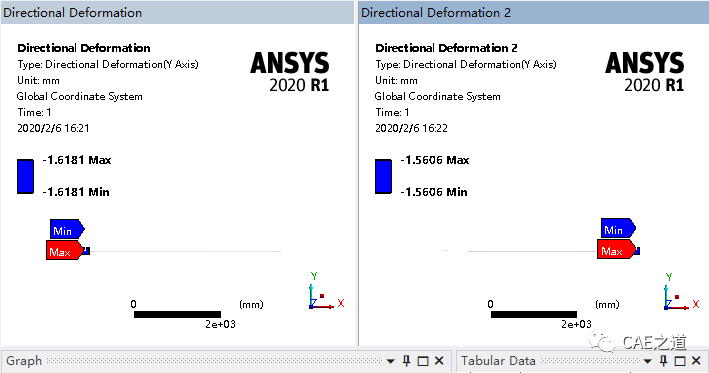Click the Tabular Data panel title
Image resolution: width=709 pixels, height=373 pixels.
[498, 361]
